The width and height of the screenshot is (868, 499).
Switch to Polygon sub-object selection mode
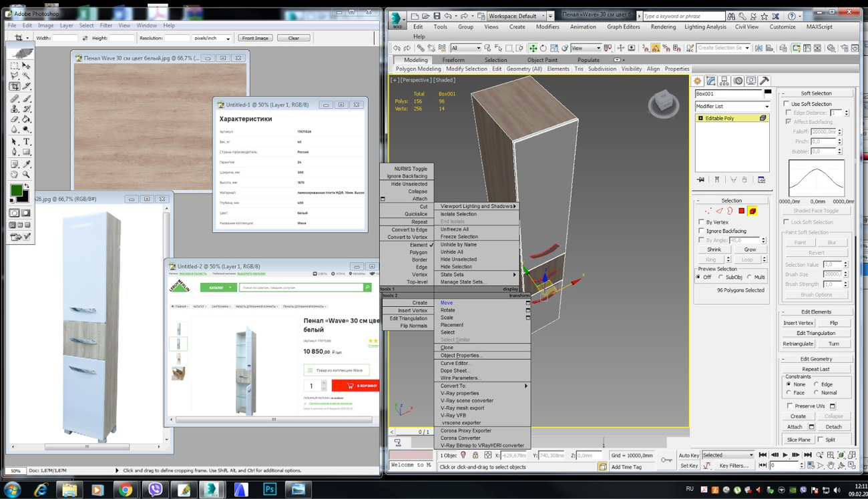coord(741,211)
